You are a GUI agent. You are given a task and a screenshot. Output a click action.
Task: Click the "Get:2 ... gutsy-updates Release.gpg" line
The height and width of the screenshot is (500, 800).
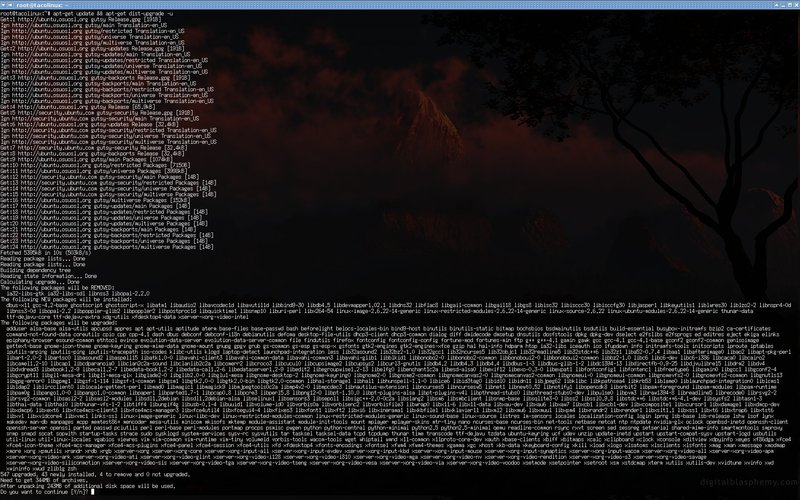(92, 48)
